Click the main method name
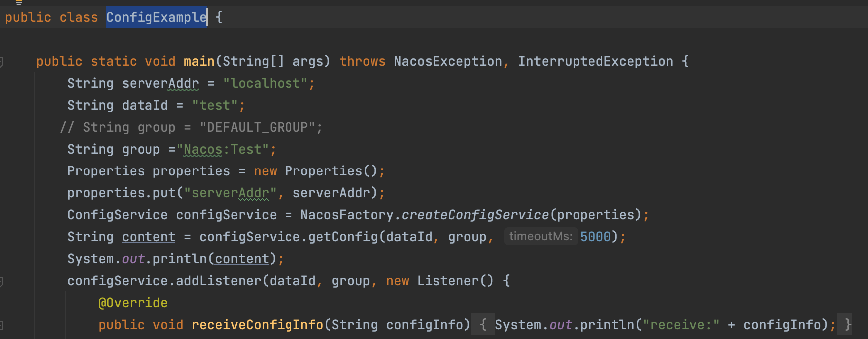 pyautogui.click(x=199, y=61)
